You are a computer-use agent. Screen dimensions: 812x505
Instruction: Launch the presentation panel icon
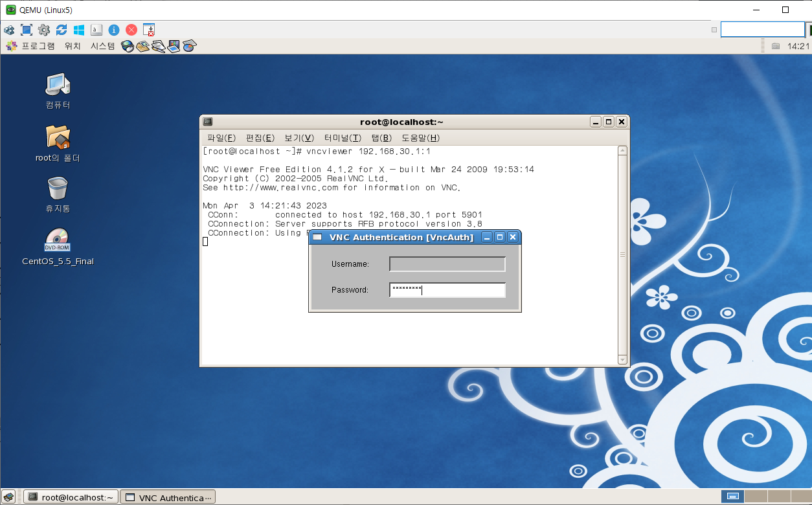point(174,46)
